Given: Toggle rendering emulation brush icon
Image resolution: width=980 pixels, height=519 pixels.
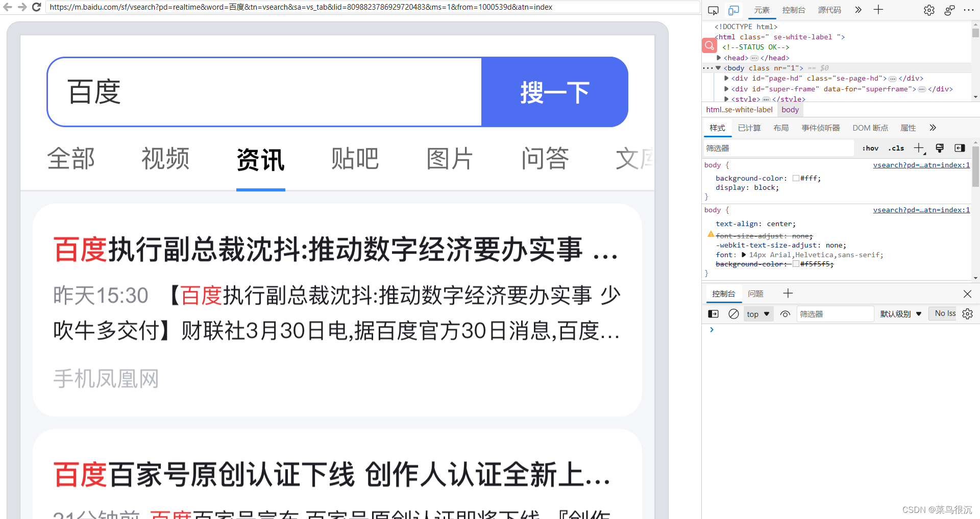Looking at the screenshot, I should tap(940, 148).
